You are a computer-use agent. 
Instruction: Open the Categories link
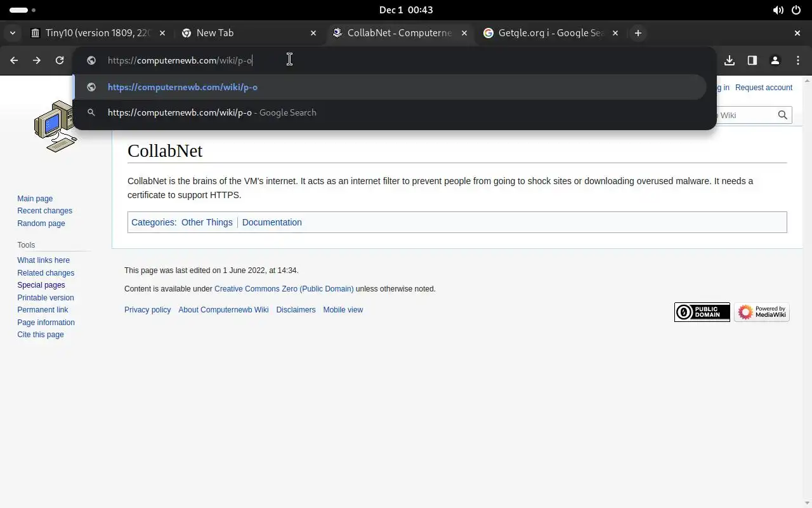[x=153, y=222]
